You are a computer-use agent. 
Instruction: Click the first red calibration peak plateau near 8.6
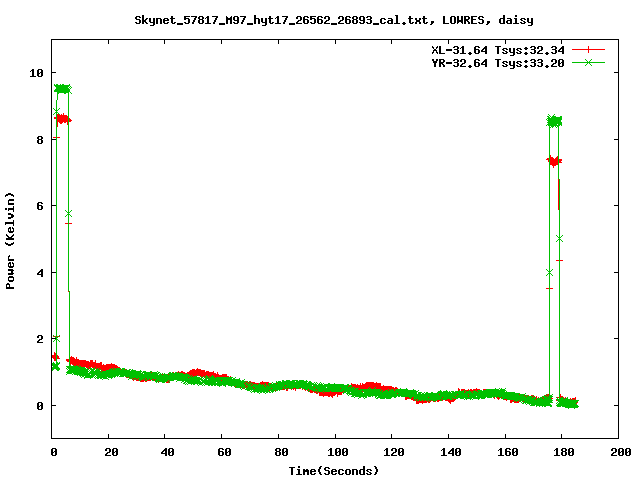pyautogui.click(x=63, y=120)
